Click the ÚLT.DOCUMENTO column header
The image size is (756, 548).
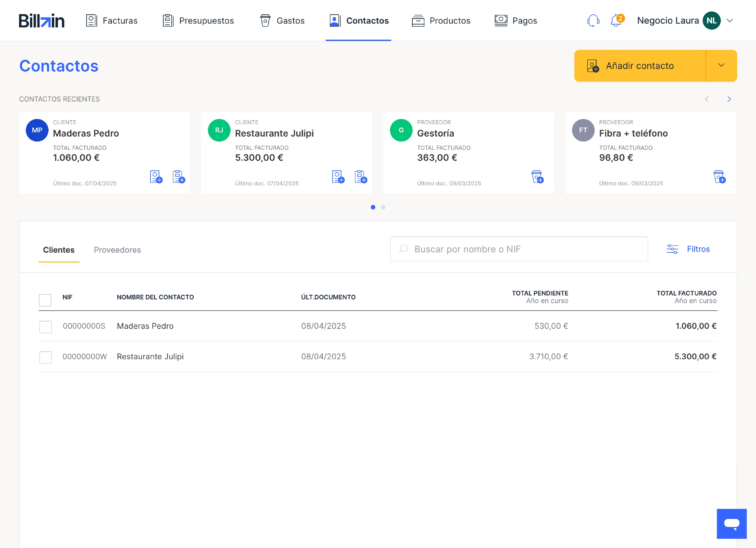[x=328, y=297]
